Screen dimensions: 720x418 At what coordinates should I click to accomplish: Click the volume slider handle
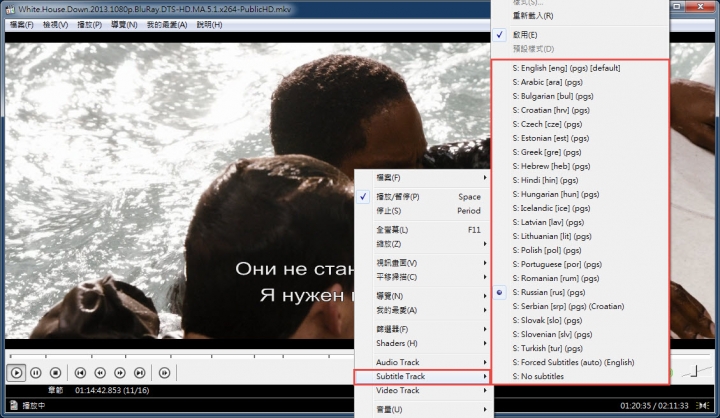pyautogui.click(x=695, y=371)
